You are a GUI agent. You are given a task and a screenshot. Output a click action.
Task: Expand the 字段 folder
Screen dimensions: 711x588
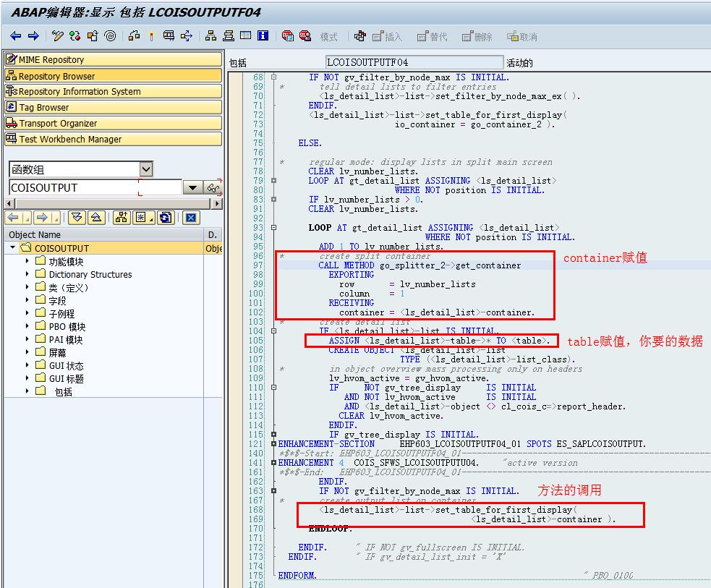(27, 300)
